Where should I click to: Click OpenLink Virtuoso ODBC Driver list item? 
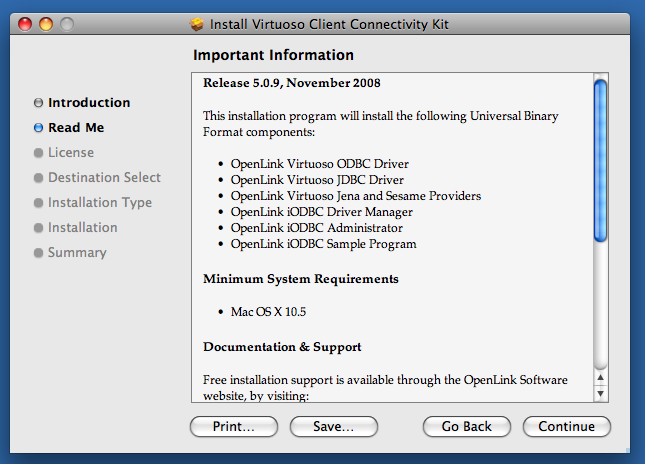point(320,164)
